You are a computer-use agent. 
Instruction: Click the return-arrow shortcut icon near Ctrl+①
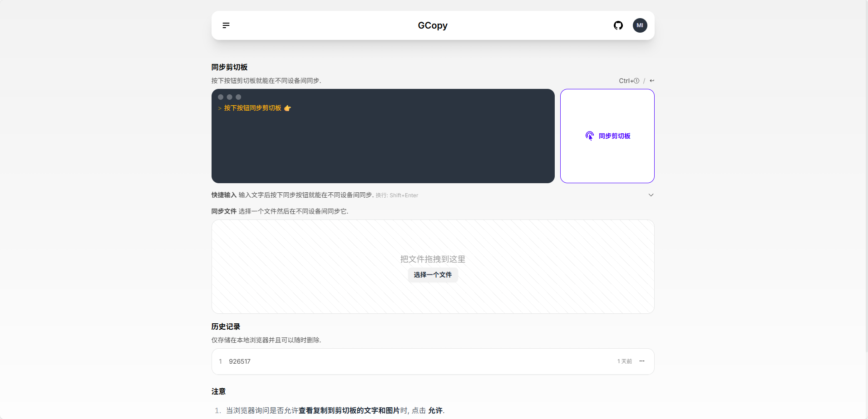coord(652,80)
